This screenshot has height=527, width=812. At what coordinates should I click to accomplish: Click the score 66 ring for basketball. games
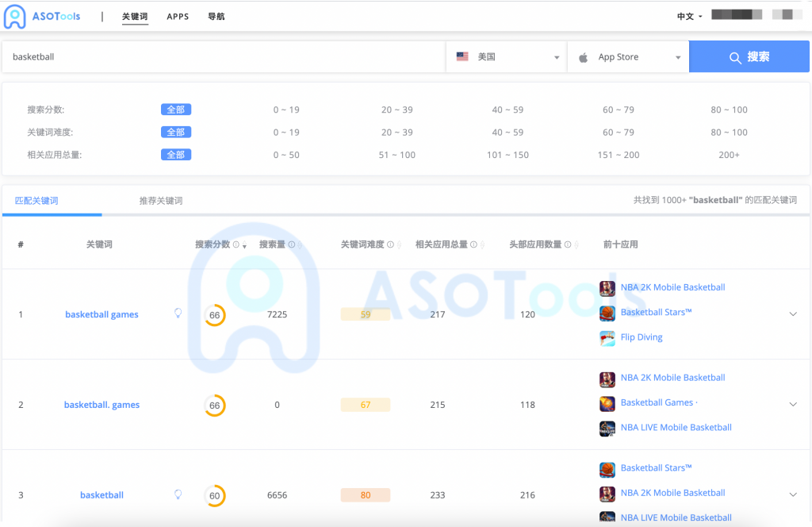tap(214, 406)
